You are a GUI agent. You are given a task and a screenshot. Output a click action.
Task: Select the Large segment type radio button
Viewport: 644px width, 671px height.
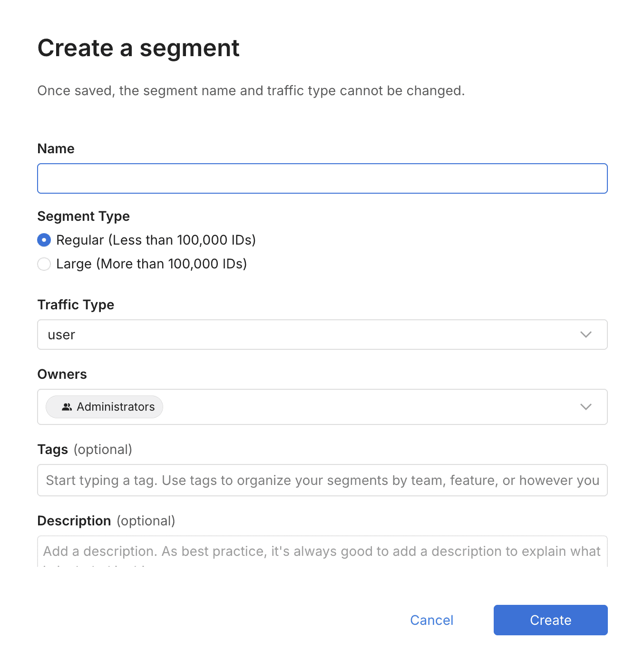pos(44,264)
